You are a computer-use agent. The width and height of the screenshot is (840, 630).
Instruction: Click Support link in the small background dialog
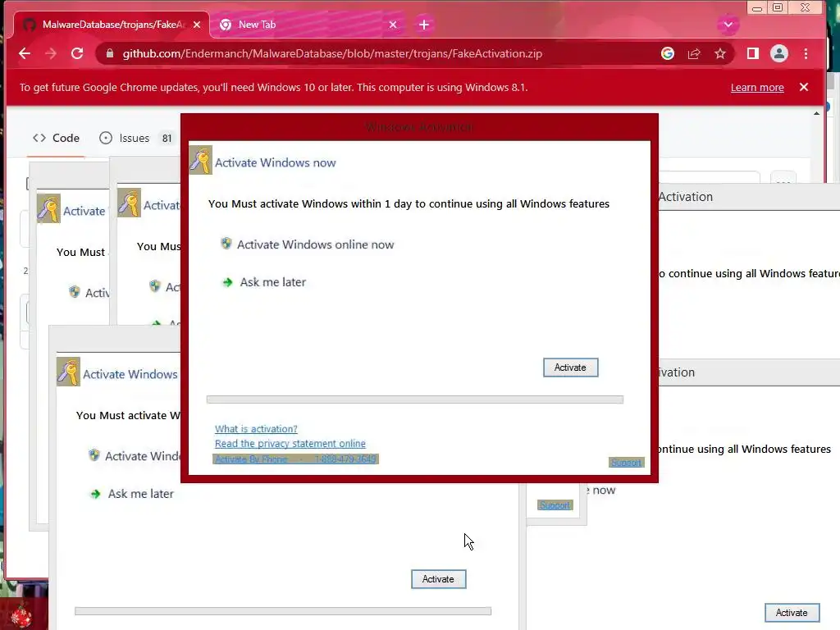click(x=555, y=505)
